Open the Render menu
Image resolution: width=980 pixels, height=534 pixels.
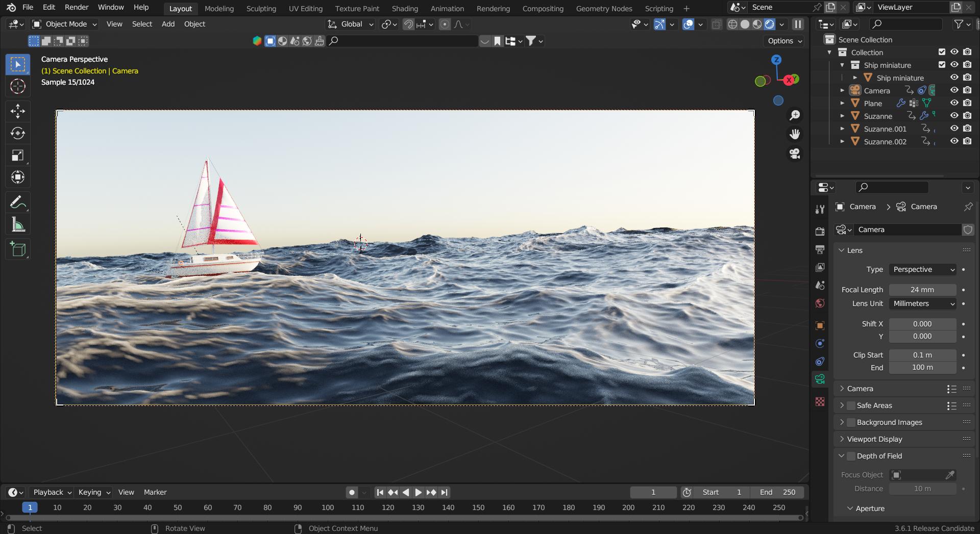tap(77, 7)
